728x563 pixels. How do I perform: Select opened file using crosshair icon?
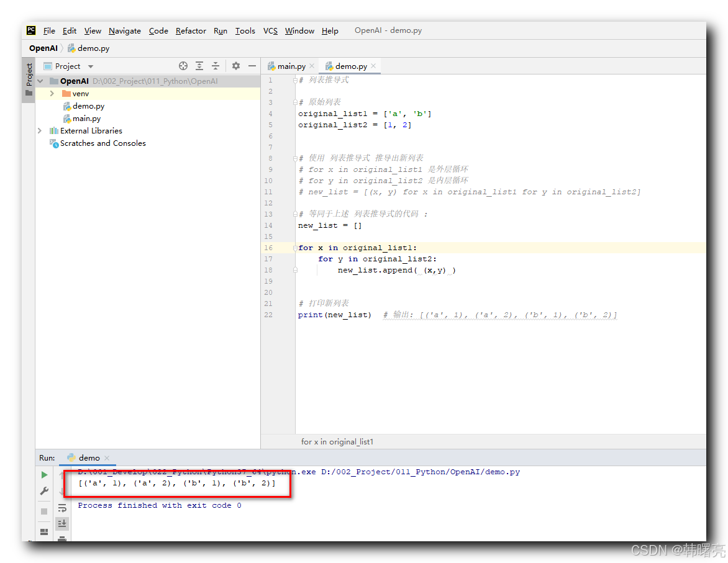point(183,65)
